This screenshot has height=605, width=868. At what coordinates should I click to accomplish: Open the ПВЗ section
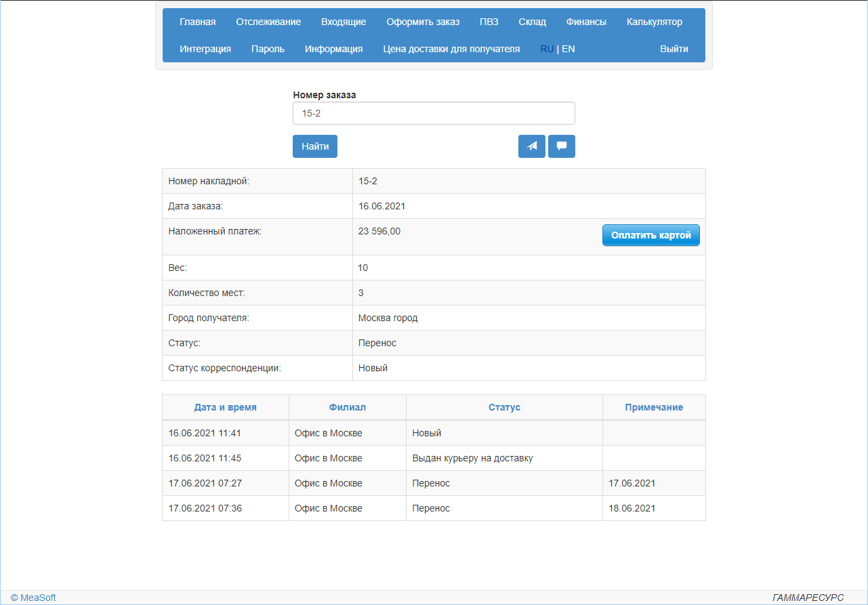(x=489, y=21)
